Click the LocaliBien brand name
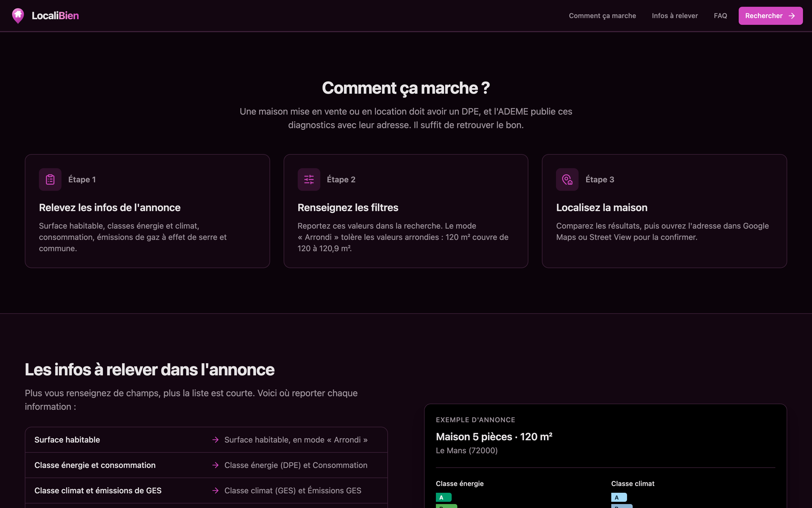This screenshot has width=812, height=508. [55, 16]
